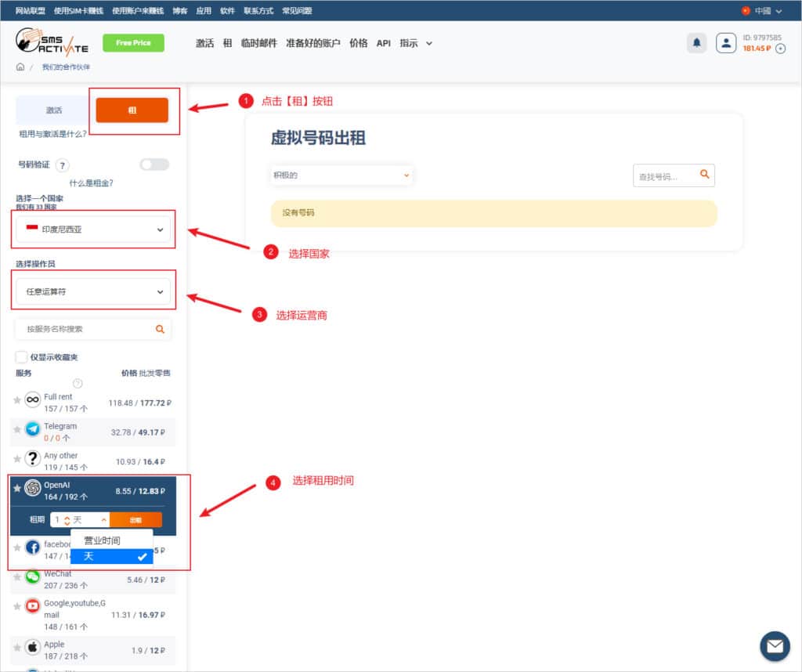Click the Apple service icon
Screen dimensions: 802x672
33,647
